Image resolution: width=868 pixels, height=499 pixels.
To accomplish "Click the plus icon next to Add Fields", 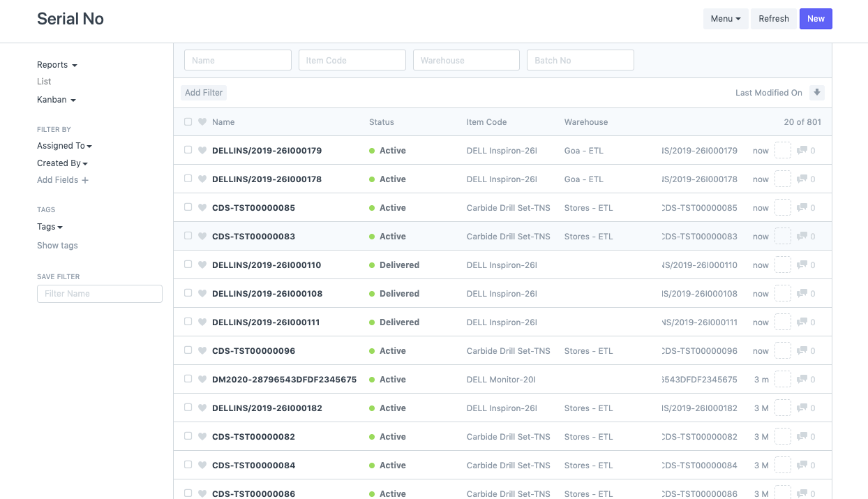I will (x=85, y=180).
